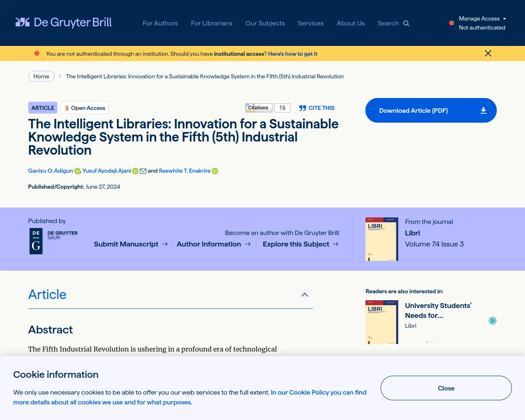Image resolution: width=525 pixels, height=420 pixels.
Task: Click the Libri journal cover thumbnail
Action: coord(381,239)
